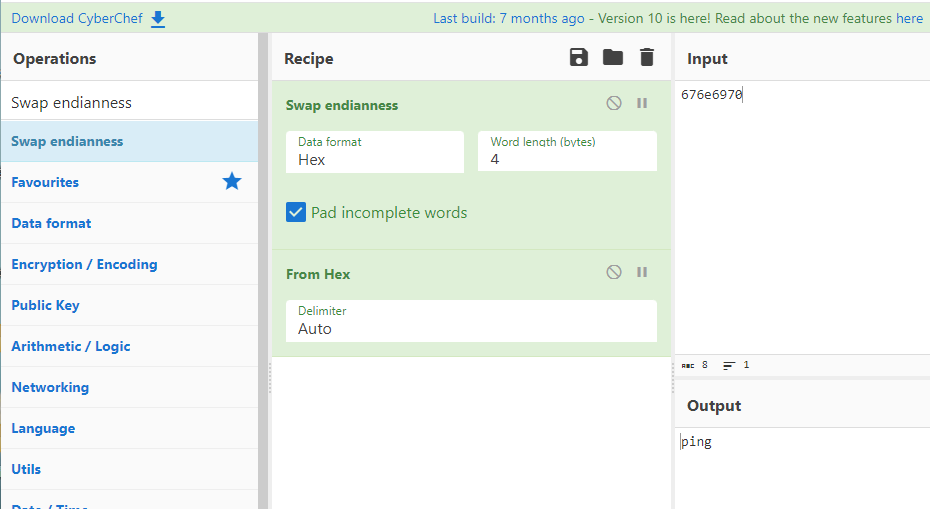The image size is (930, 509).
Task: Click the input line count icon
Action: point(729,365)
